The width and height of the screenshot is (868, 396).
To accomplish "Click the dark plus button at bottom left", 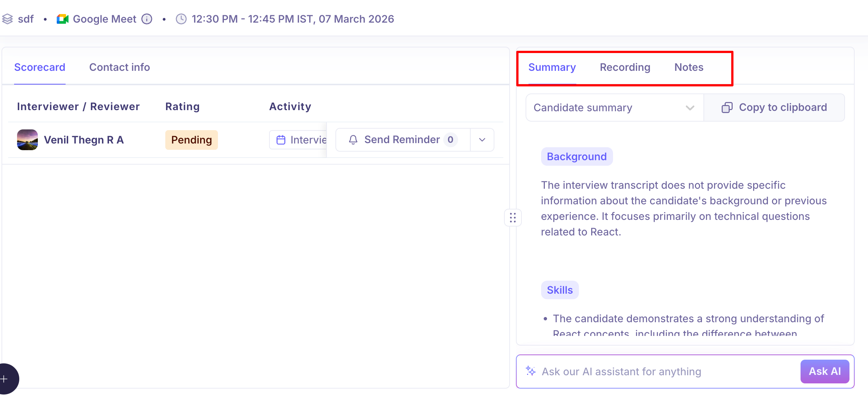I will tap(5, 379).
